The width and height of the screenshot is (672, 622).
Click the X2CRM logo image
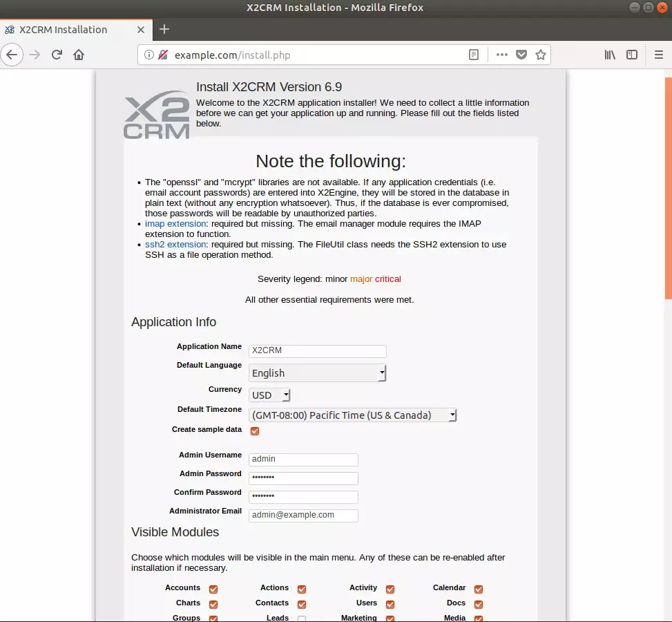156,115
